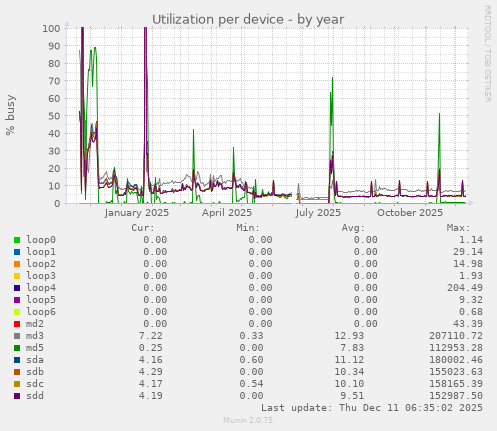Click the md2 legend label

pos(35,324)
